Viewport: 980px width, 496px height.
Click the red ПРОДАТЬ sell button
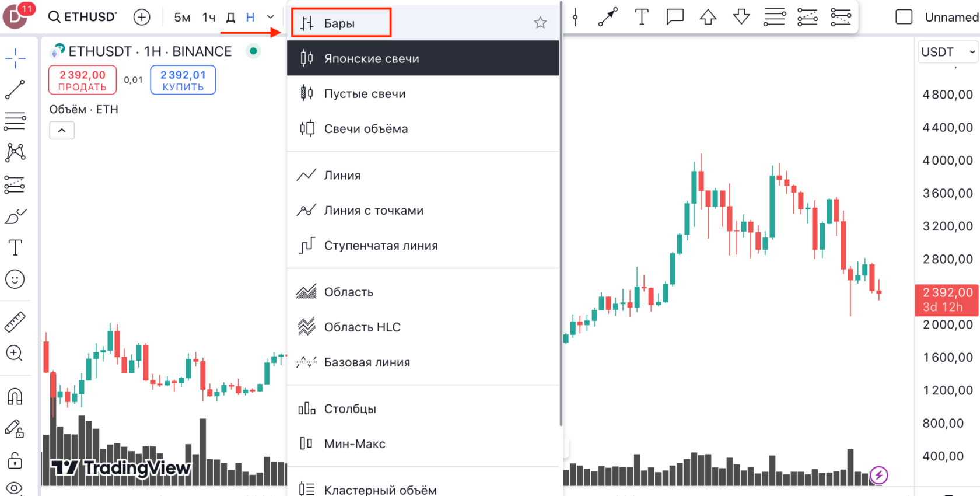(x=82, y=81)
